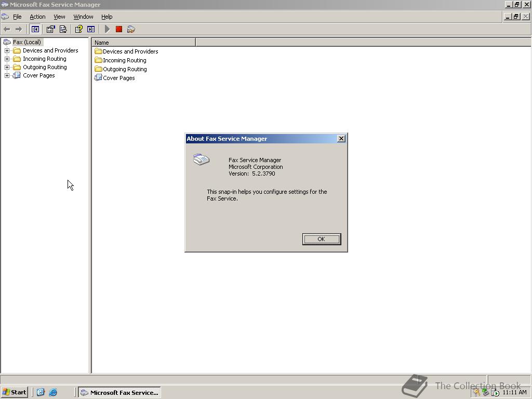Click Microsoft Fax Service taskbar button

click(119, 393)
